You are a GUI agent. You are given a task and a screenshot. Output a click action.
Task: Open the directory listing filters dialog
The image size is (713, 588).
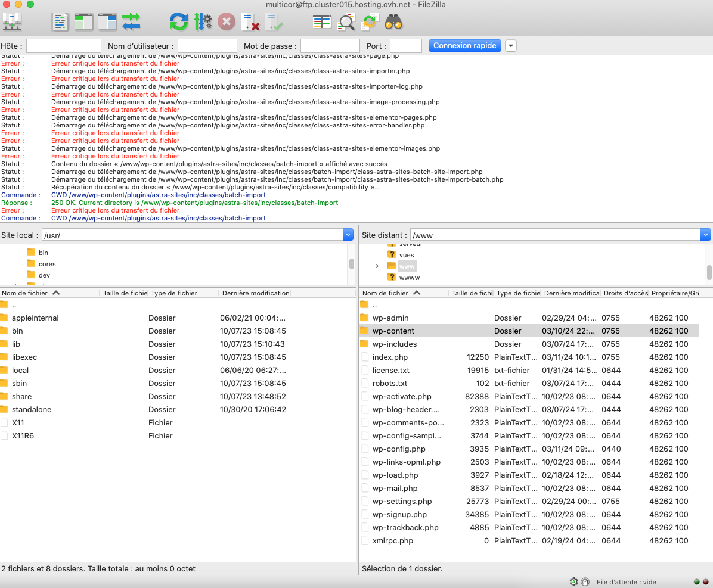click(x=322, y=22)
